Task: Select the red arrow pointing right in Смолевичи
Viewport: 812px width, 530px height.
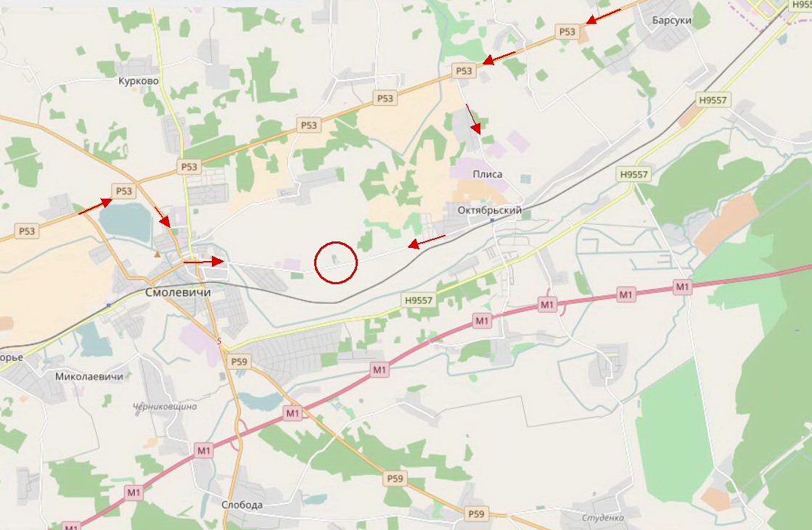Action: coord(203,262)
